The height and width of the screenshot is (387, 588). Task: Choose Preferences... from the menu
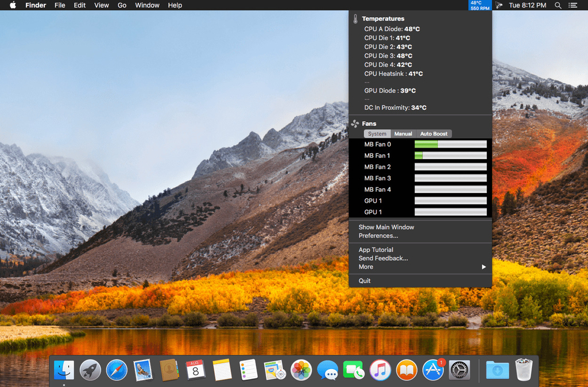[378, 236]
